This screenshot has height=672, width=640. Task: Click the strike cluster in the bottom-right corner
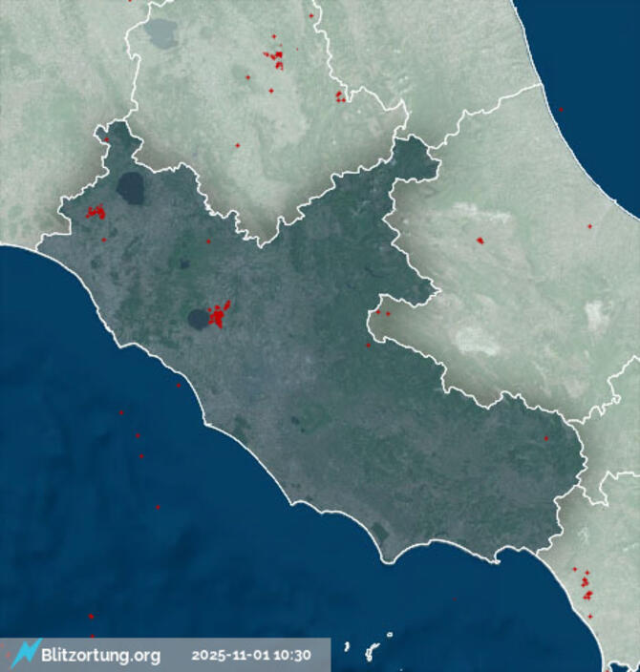pyautogui.click(x=585, y=584)
